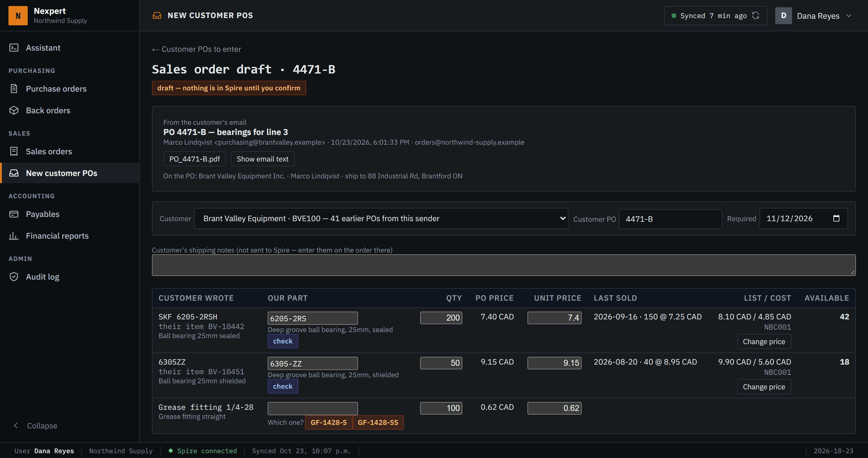Viewport: 868px width, 458px height.
Task: Click Show email text
Action: click(x=263, y=159)
